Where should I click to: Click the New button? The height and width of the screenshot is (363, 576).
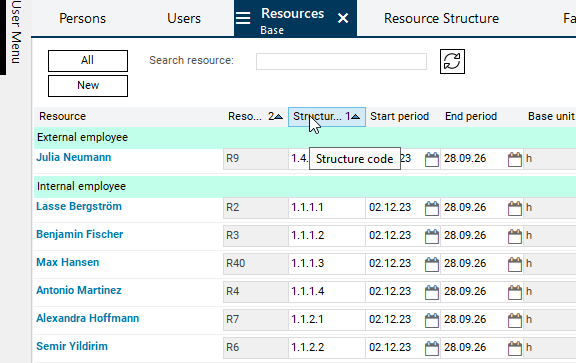[x=88, y=86]
